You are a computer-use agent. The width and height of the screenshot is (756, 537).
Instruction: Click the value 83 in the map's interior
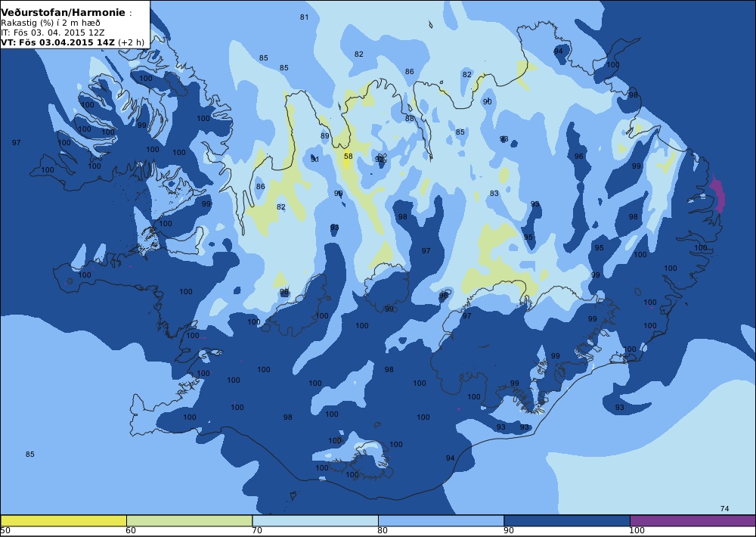pos(494,194)
